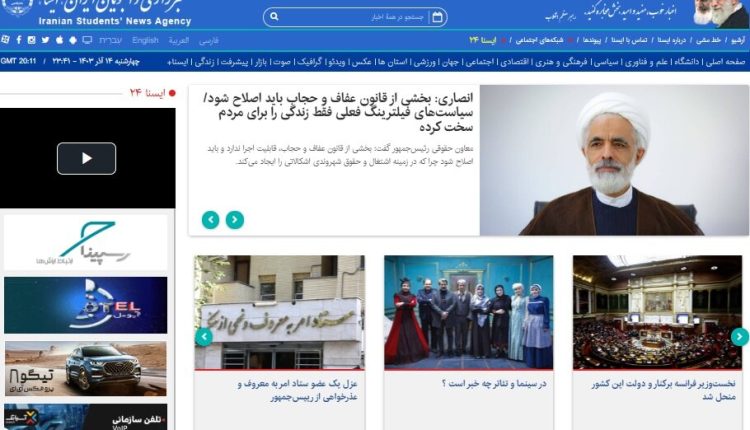Click the تلفن سازمانی VoIP ad banner
Image resolution: width=750 pixels, height=430 pixels.
click(x=86, y=417)
